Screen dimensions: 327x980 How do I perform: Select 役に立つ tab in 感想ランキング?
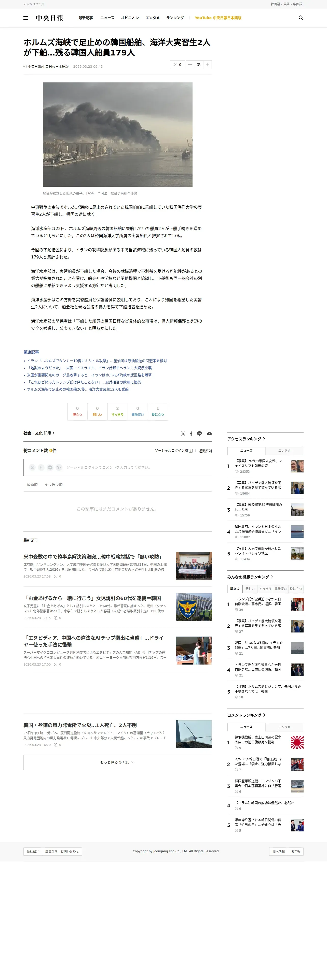click(296, 589)
